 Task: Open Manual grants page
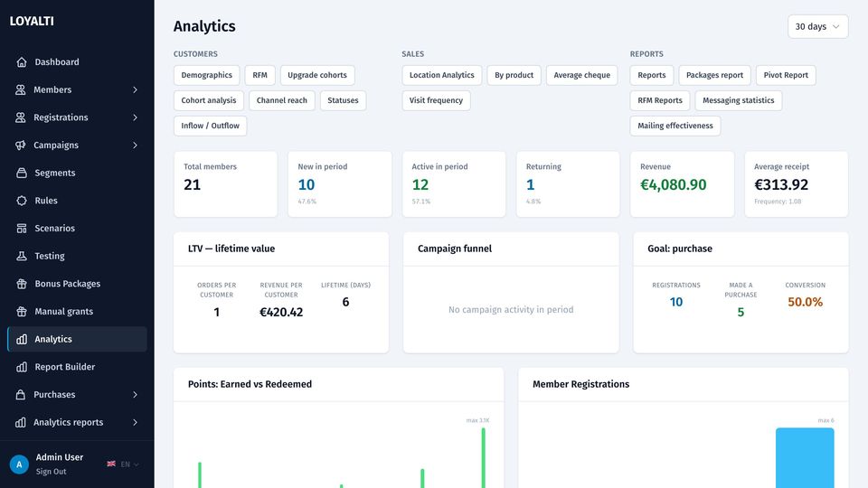[77, 311]
